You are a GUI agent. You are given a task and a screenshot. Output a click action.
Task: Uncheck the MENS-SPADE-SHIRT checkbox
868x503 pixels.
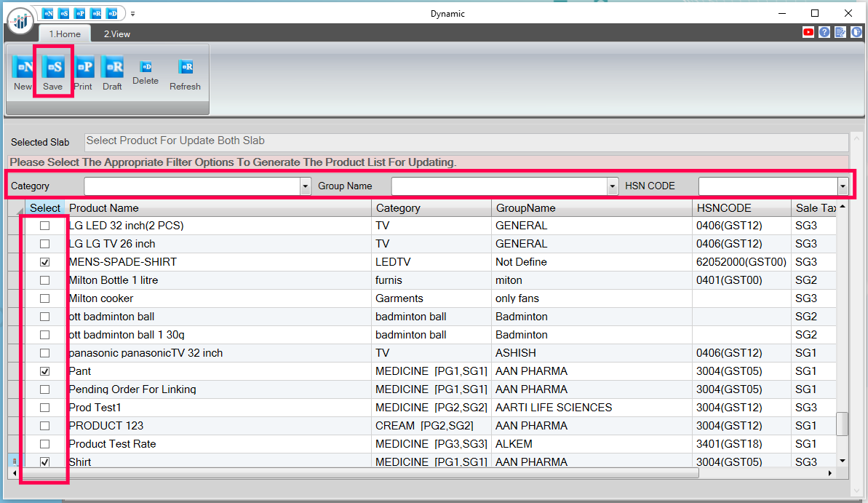coord(45,262)
